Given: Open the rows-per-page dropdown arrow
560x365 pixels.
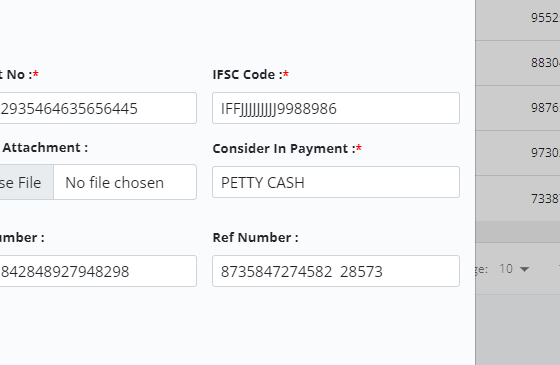Looking at the screenshot, I should (x=524, y=269).
